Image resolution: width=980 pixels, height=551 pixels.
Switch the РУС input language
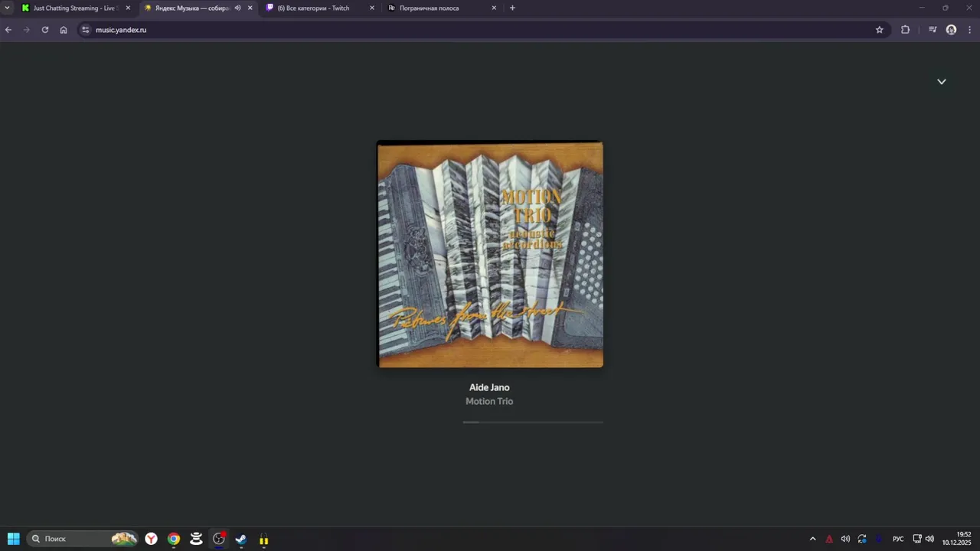tap(898, 539)
